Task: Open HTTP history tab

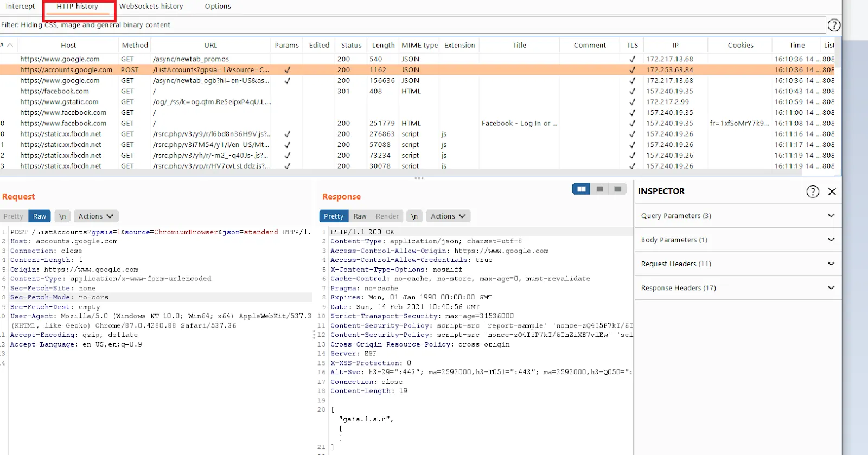Action: pyautogui.click(x=78, y=7)
